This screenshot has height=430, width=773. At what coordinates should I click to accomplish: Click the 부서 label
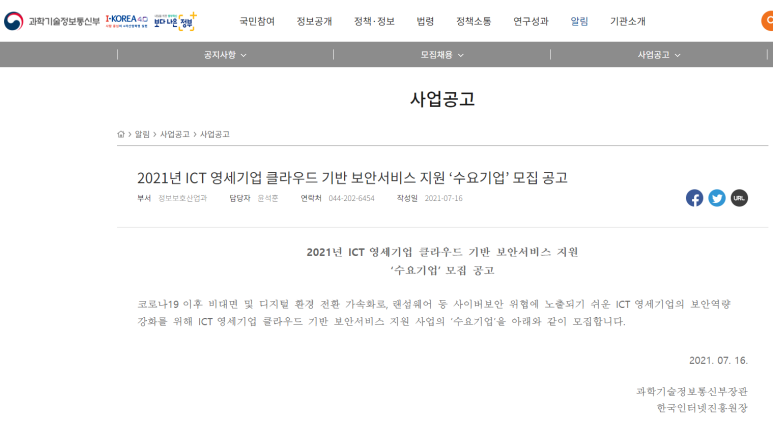click(x=144, y=198)
